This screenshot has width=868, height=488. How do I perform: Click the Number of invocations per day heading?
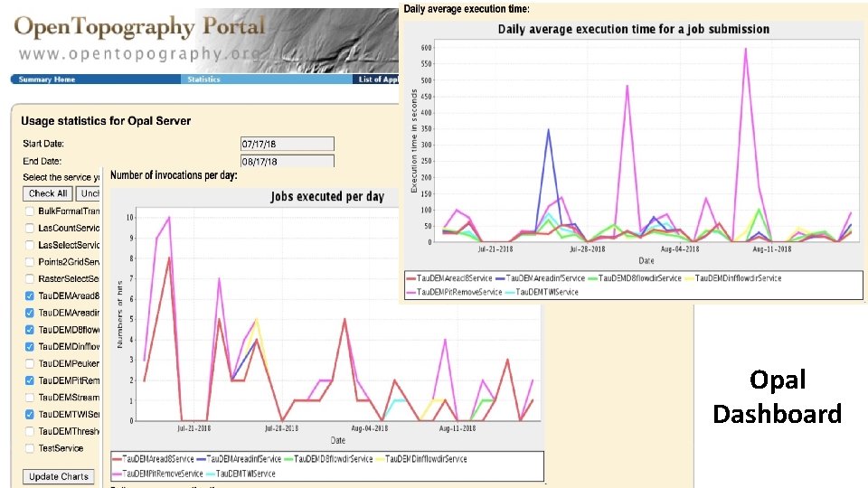pyautogui.click(x=174, y=175)
